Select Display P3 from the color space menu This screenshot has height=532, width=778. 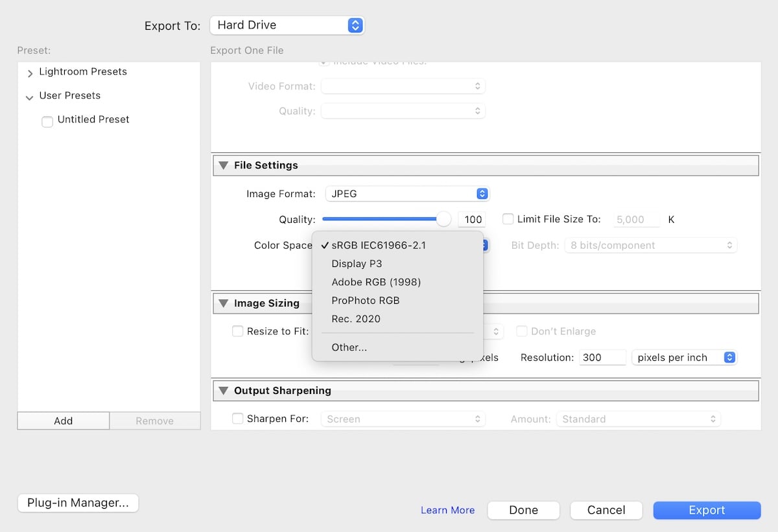point(357,264)
